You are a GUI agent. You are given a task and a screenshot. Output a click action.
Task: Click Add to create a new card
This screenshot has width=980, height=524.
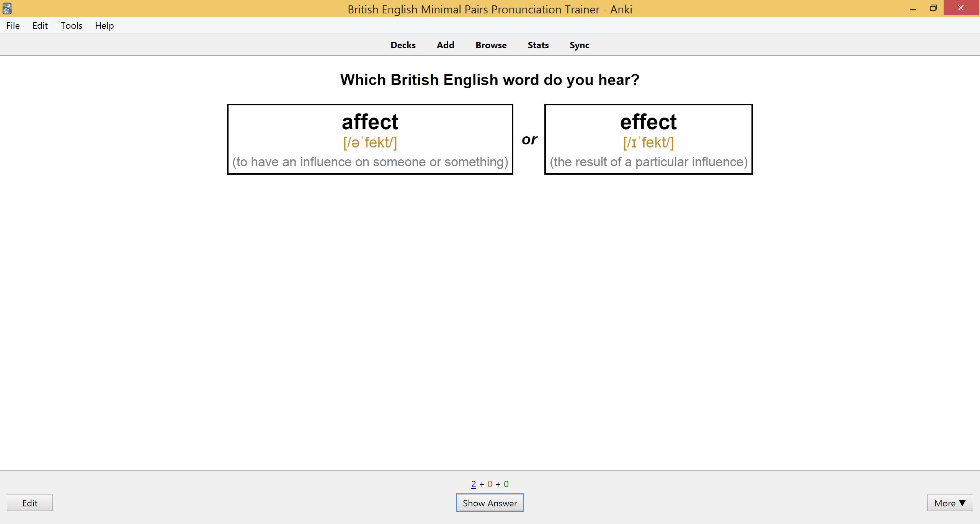tap(445, 45)
